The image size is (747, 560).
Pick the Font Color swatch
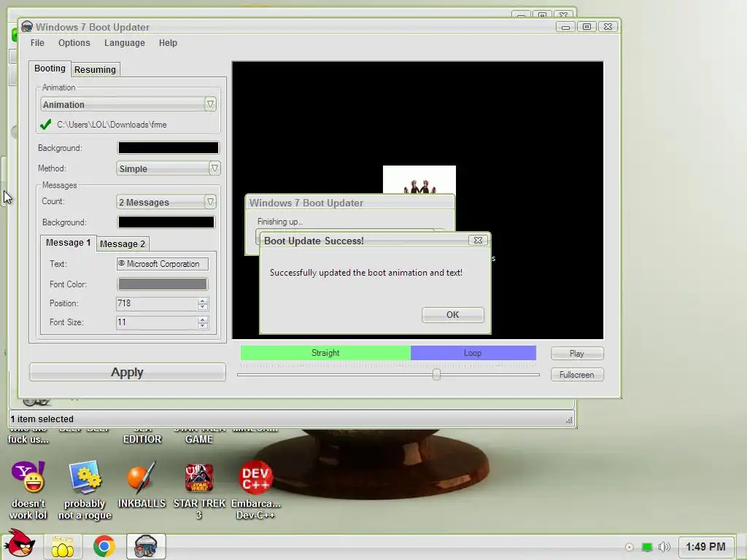(x=163, y=284)
